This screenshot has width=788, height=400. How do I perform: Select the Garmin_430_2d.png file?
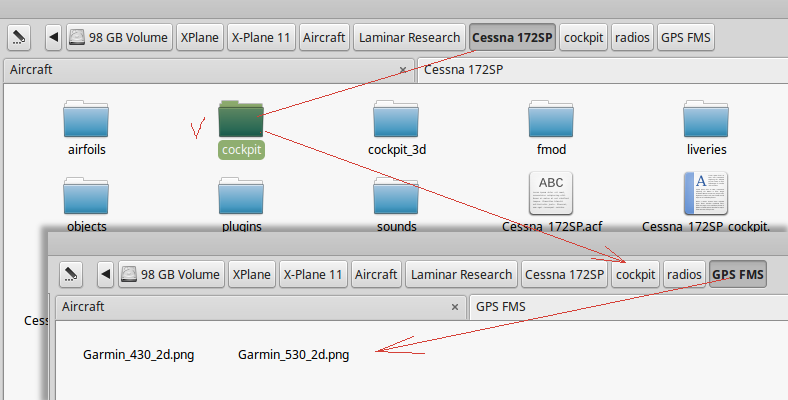[139, 354]
